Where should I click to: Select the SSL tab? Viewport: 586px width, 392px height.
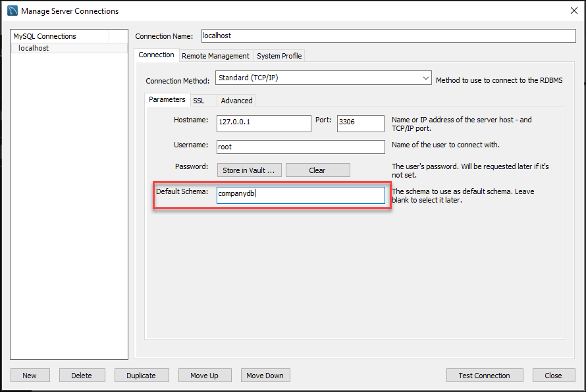tap(198, 101)
